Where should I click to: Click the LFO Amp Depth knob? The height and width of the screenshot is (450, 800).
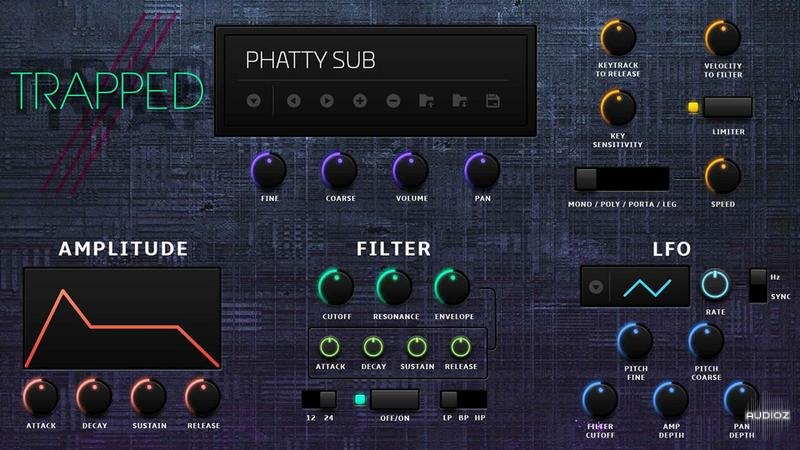point(670,401)
